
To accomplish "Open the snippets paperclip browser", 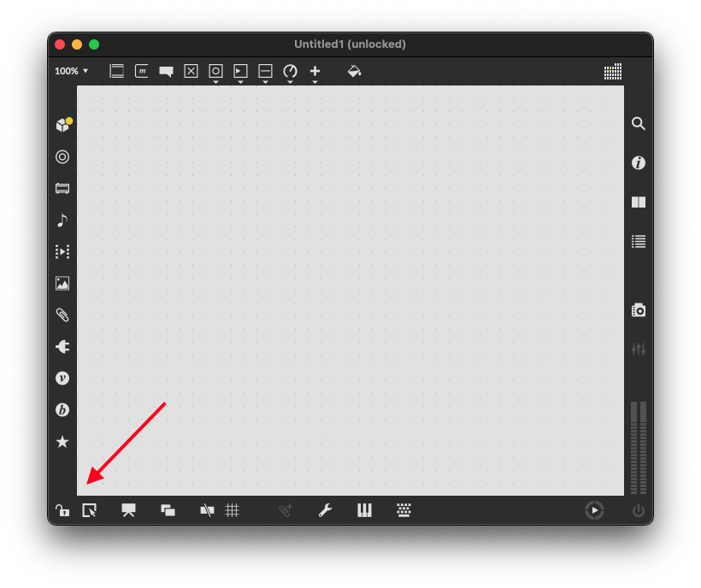I will [x=62, y=315].
